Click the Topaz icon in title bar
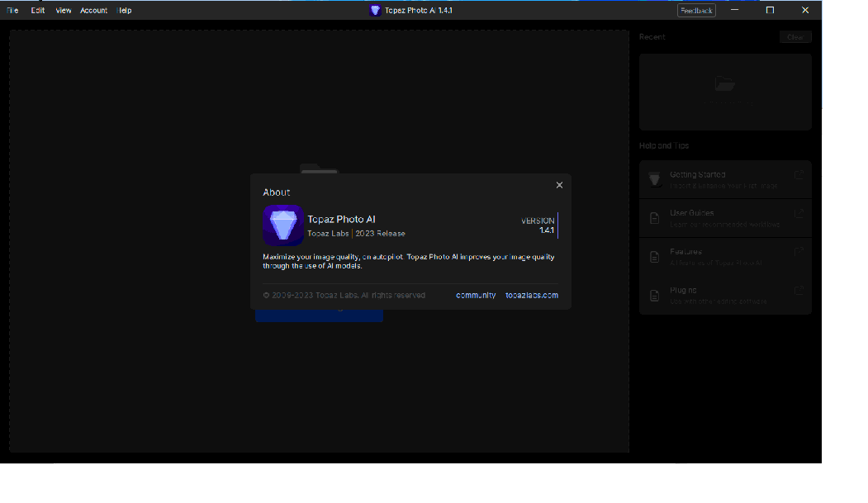The image size is (868, 503). [375, 11]
